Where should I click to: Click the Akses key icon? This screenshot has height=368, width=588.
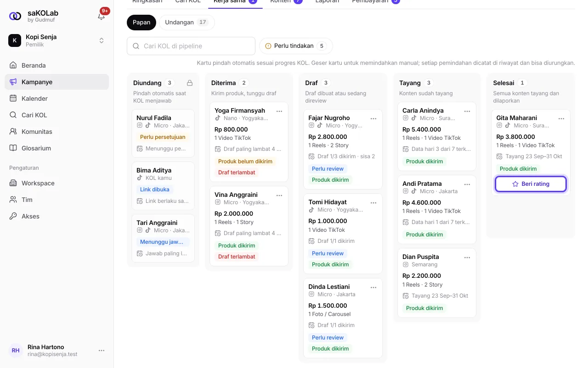pyautogui.click(x=13, y=216)
